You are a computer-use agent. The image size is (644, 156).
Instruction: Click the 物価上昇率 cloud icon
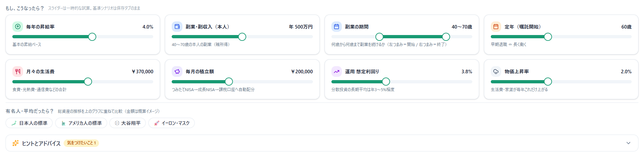[496, 71]
